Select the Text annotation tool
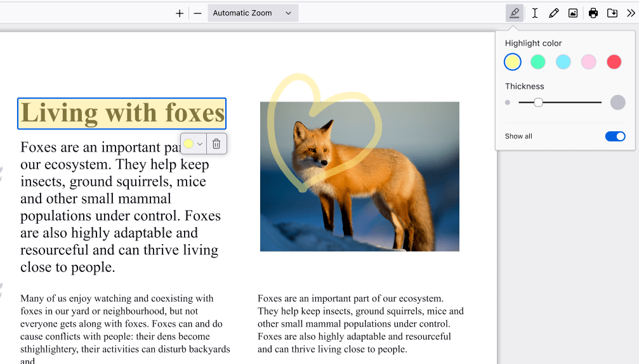The width and height of the screenshot is (639, 364). click(535, 13)
